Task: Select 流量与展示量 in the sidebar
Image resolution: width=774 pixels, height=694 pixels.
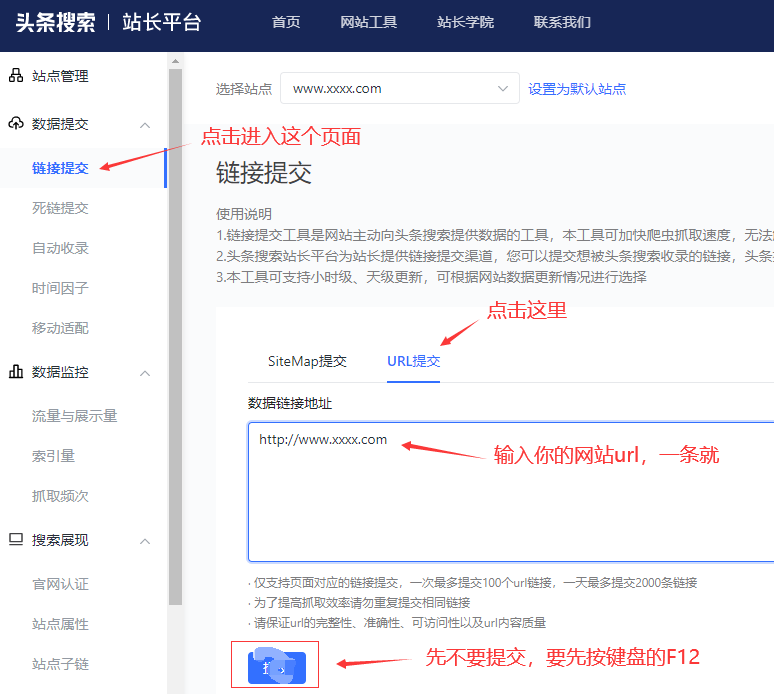Action: point(75,416)
